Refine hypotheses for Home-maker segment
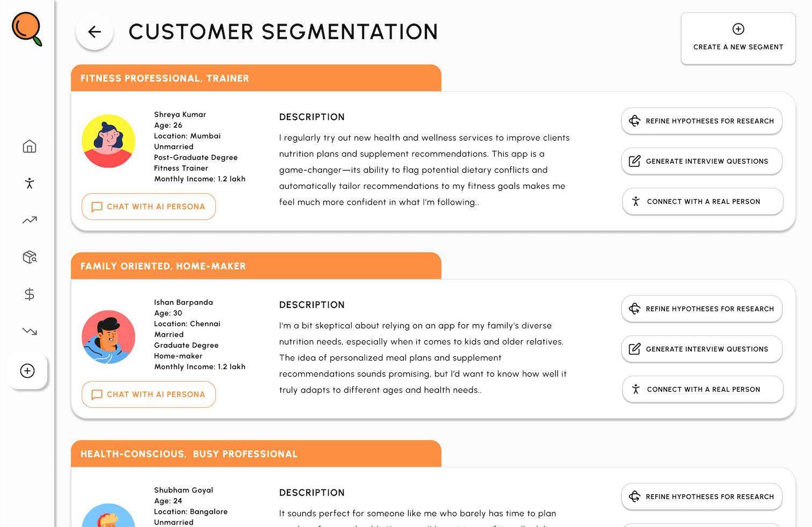 (x=701, y=309)
